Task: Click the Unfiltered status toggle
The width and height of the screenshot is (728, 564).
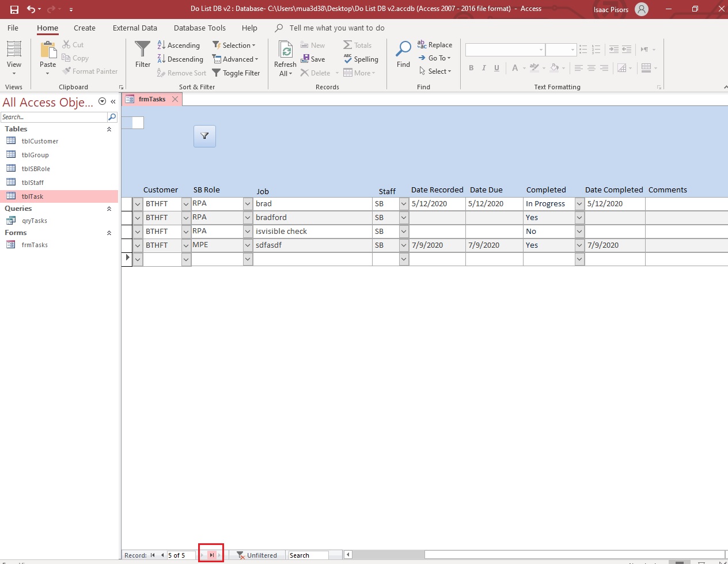Action: pos(257,555)
